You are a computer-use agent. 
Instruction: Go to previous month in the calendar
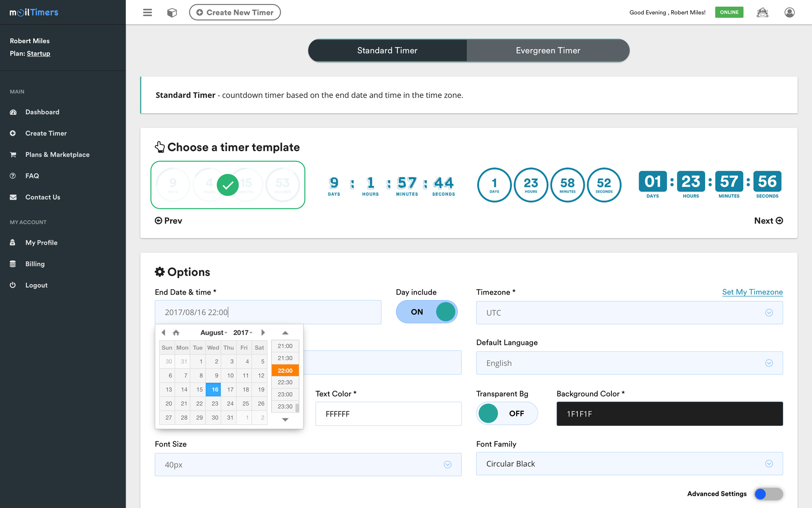163,332
